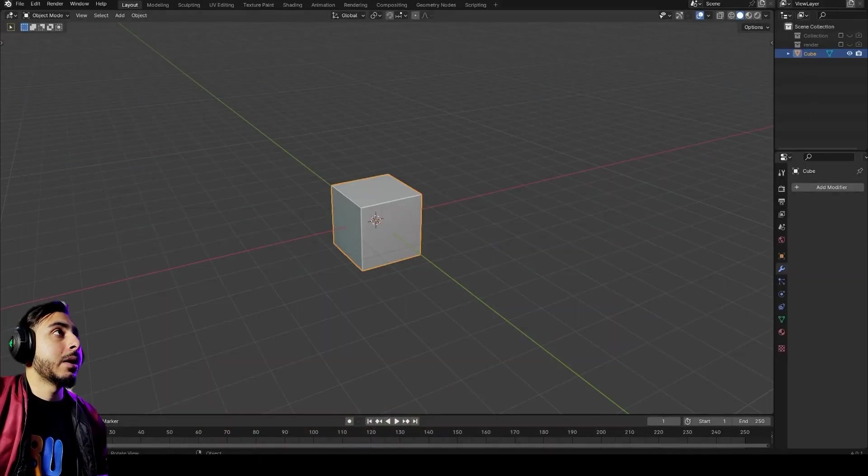This screenshot has width=868, height=476.
Task: Choose the Subtract selection mode icon
Action: coord(42,27)
